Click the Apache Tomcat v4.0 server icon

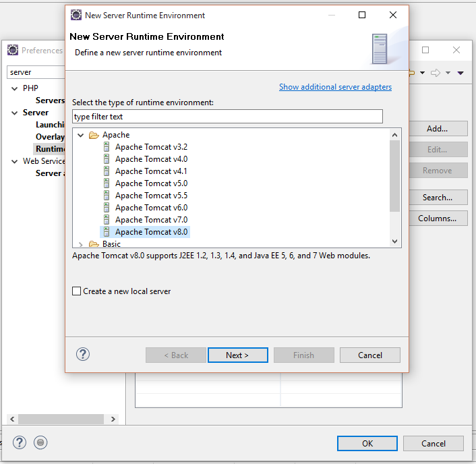[107, 159]
